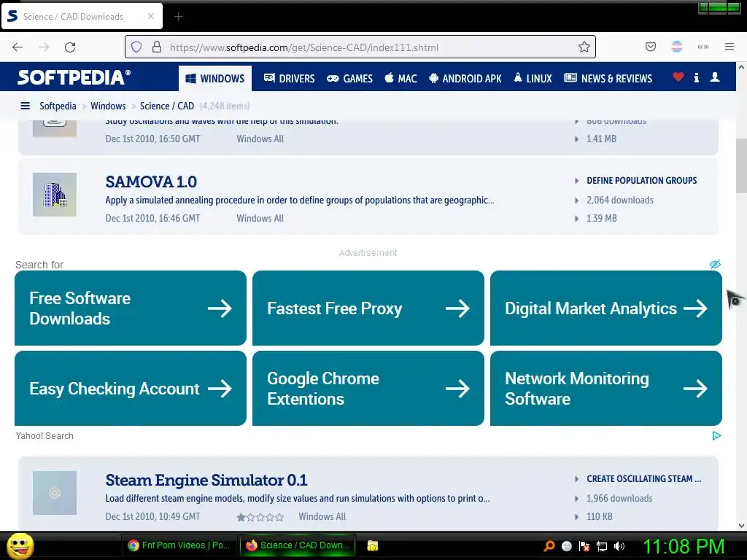Click Network Monitoring Software ad button
Screen dimensions: 747x560
[606, 389]
